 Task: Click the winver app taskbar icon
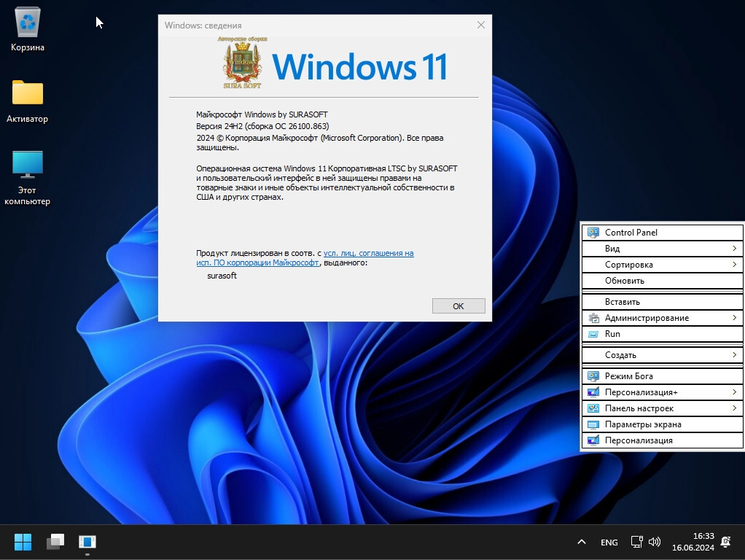point(87,542)
